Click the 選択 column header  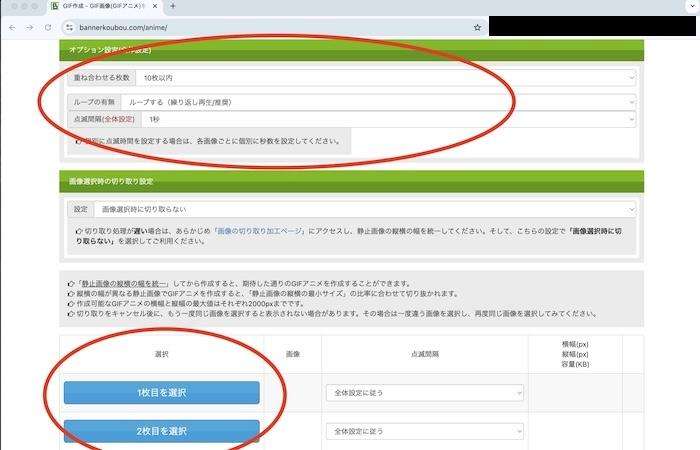[161, 354]
